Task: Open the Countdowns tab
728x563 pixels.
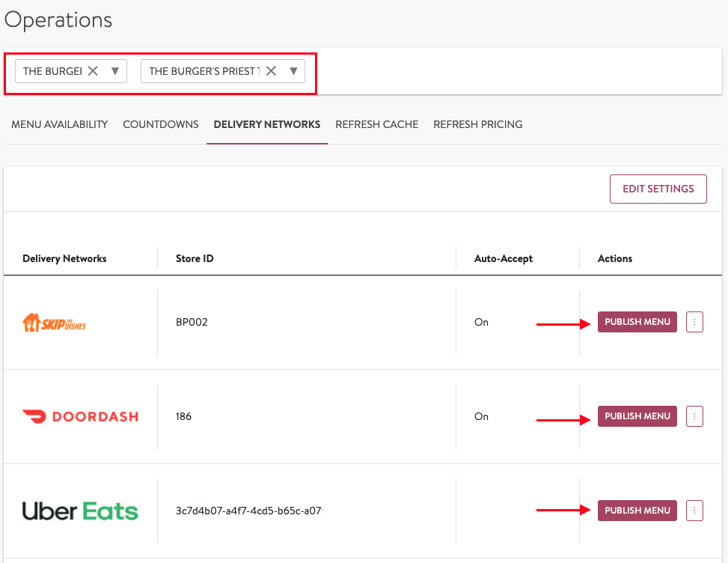Action: coord(161,124)
